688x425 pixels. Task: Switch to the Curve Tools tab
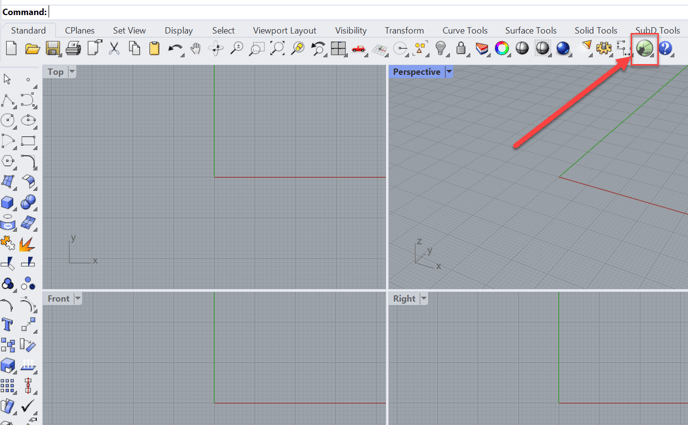(465, 30)
